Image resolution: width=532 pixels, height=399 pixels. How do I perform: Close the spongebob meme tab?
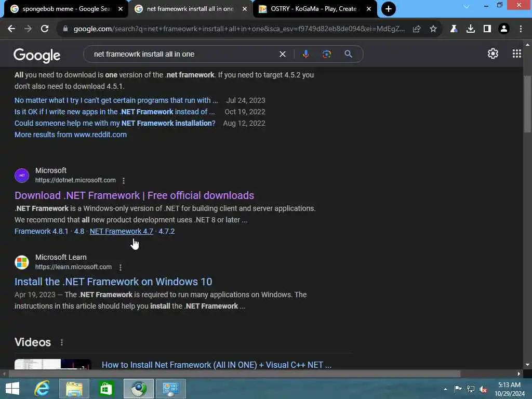120,9
